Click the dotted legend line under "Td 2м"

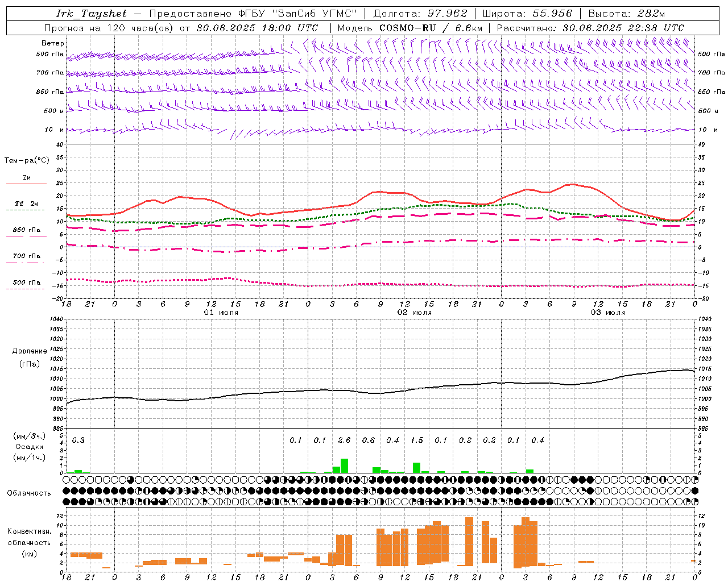25,210
